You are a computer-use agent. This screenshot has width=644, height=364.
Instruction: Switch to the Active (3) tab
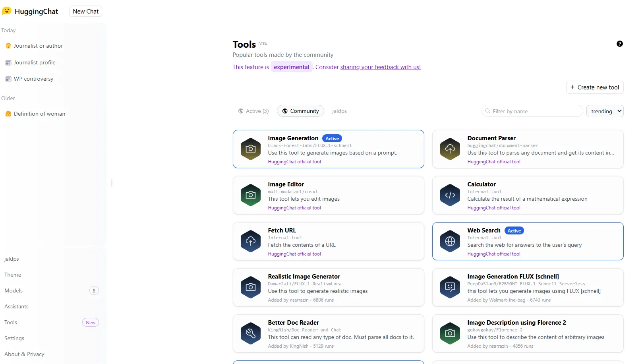pos(253,111)
